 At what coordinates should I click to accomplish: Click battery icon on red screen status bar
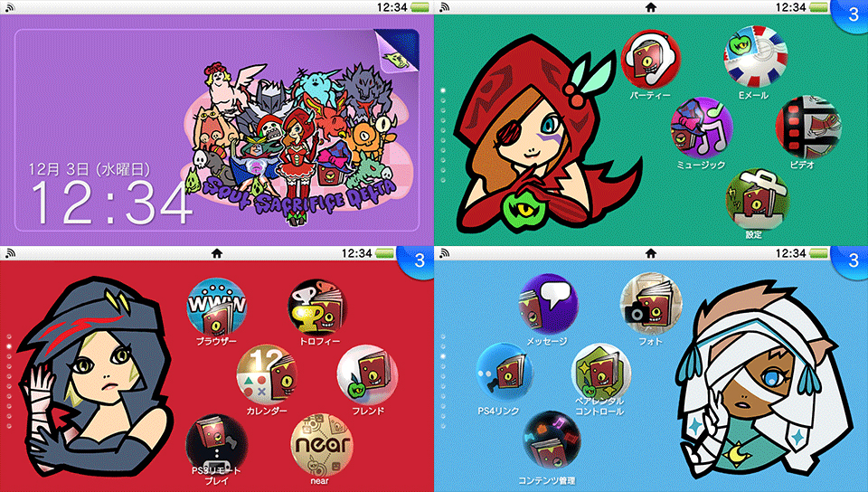pos(385,253)
